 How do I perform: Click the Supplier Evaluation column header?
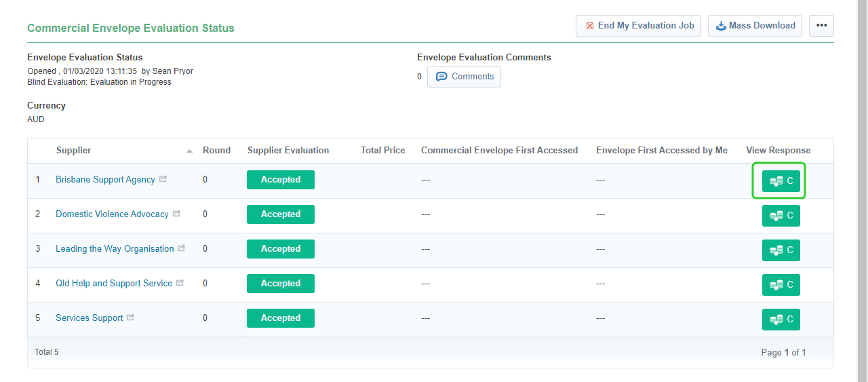click(x=288, y=151)
